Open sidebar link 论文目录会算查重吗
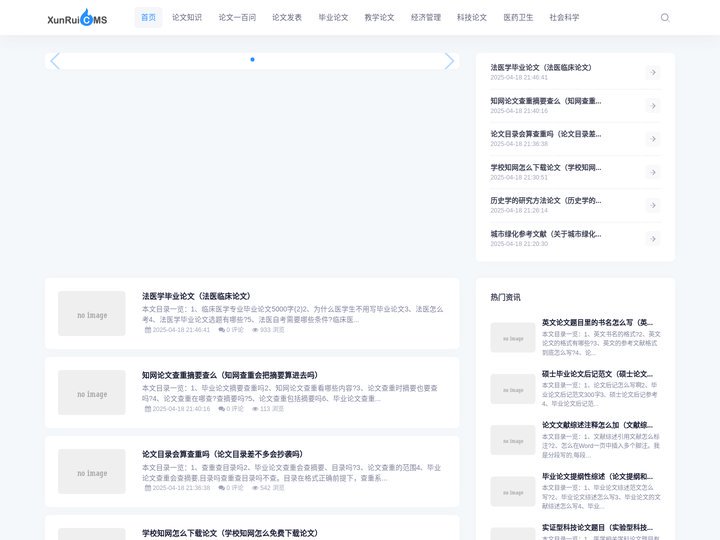The height and width of the screenshot is (540, 720). 546,134
